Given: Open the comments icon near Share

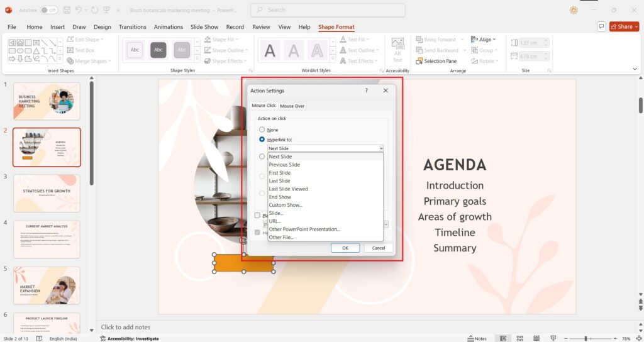Looking at the screenshot, I should point(601,26).
